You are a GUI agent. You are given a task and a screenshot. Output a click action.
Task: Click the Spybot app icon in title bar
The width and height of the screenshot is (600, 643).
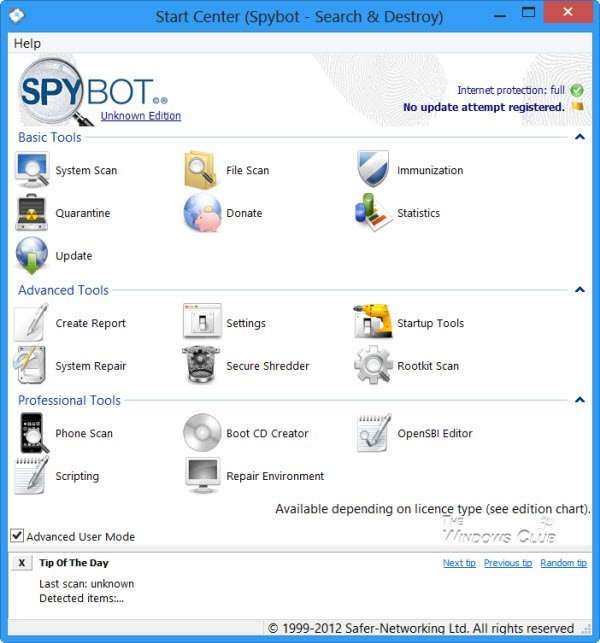point(17,16)
